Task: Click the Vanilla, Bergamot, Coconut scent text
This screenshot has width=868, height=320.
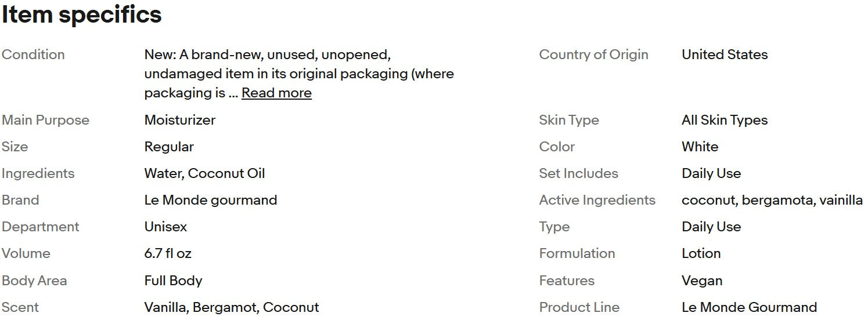Action: pyautogui.click(x=232, y=307)
